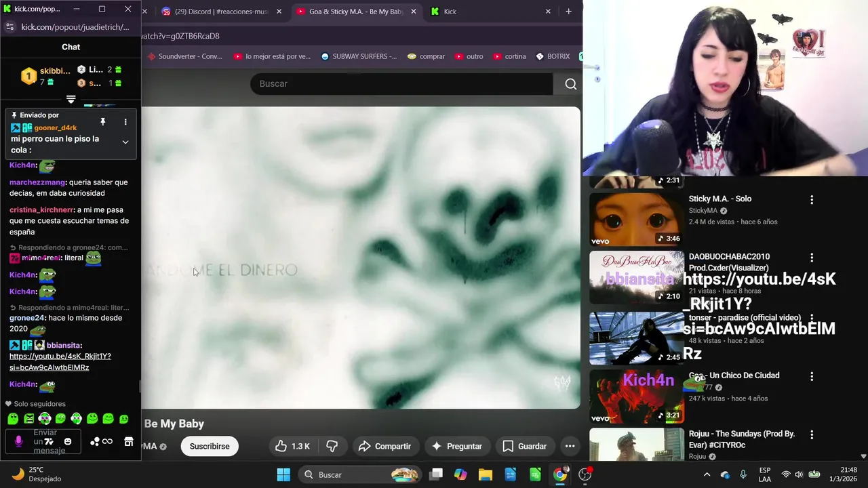Open the Kick shop storefront icon
The width and height of the screenshot is (868, 488).
128,442
